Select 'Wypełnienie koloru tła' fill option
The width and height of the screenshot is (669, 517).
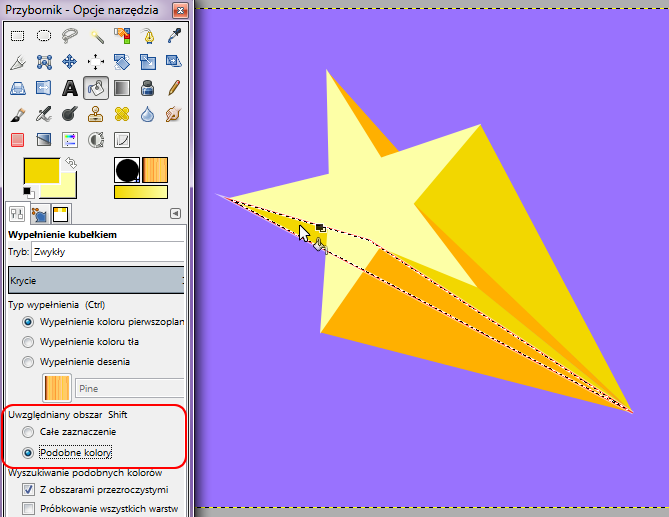(x=28, y=342)
